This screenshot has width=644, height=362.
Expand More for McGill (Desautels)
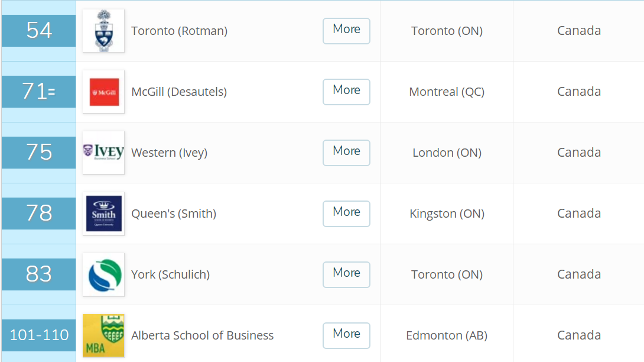(346, 92)
